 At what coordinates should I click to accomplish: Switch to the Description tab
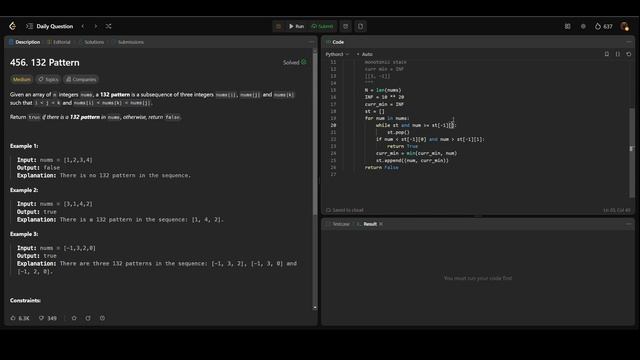[x=24, y=42]
